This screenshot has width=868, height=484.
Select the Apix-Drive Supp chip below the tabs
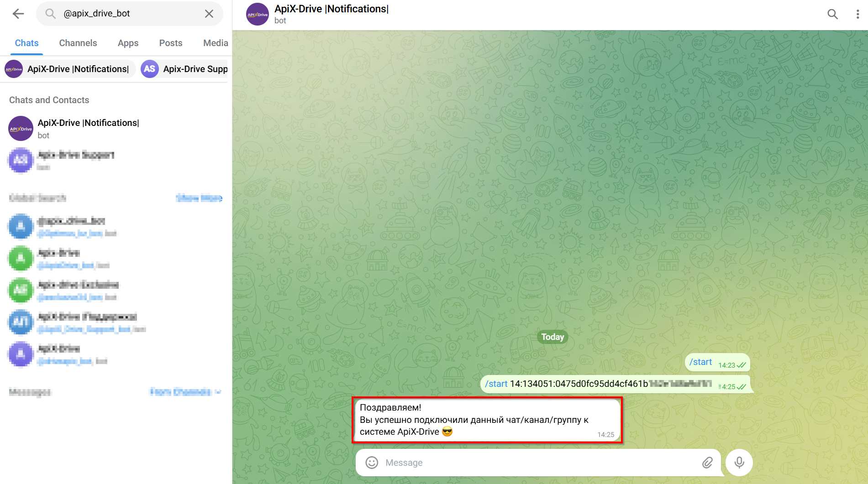[x=184, y=69]
